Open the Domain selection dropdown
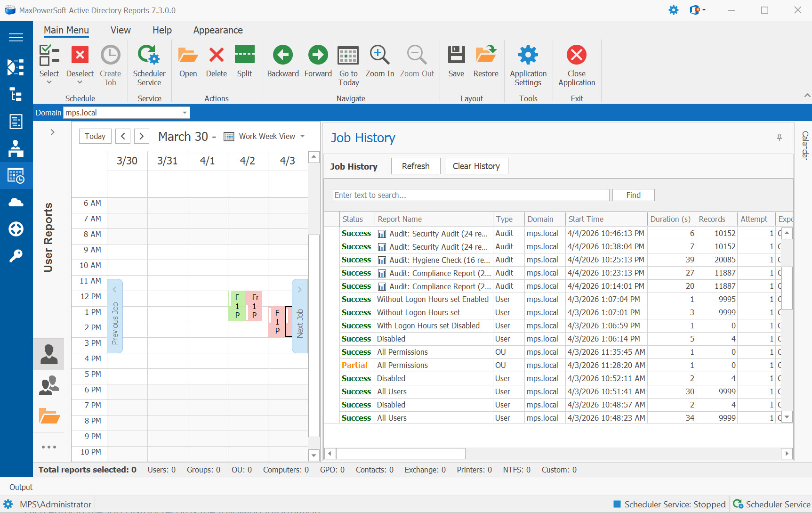Image resolution: width=812 pixels, height=513 pixels. pyautogui.click(x=184, y=113)
